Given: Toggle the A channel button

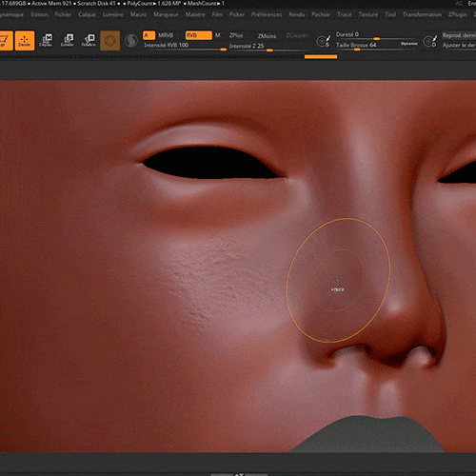Looking at the screenshot, I should 149,35.
